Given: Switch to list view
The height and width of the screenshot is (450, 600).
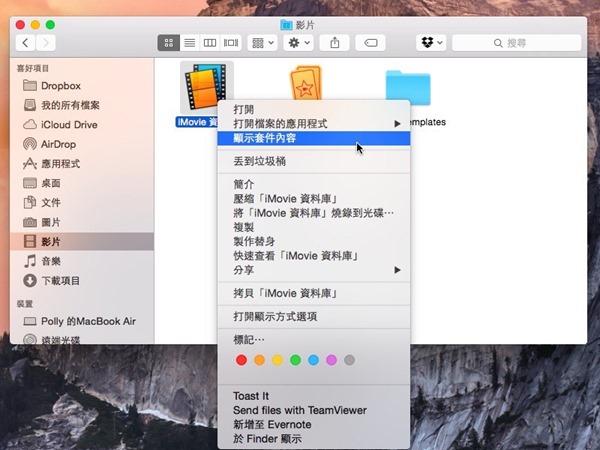Looking at the screenshot, I should point(189,43).
